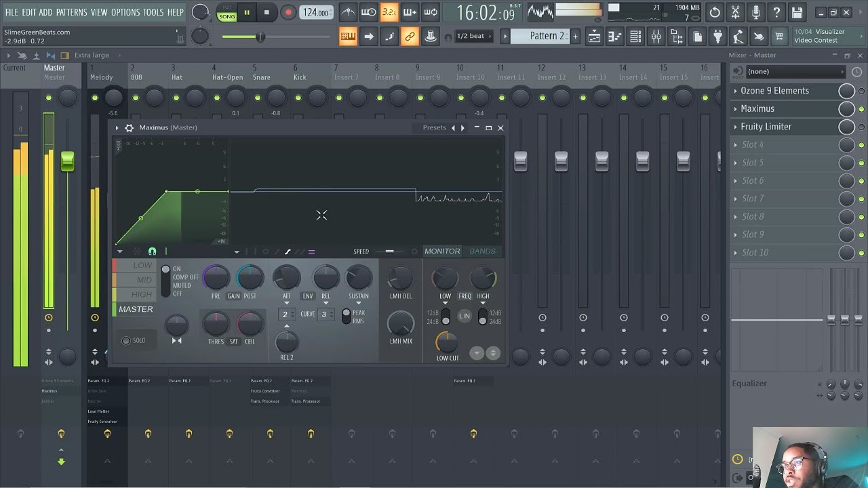The image size is (868, 488).
Task: Click the microphone one-click recording icon
Action: coord(756,12)
